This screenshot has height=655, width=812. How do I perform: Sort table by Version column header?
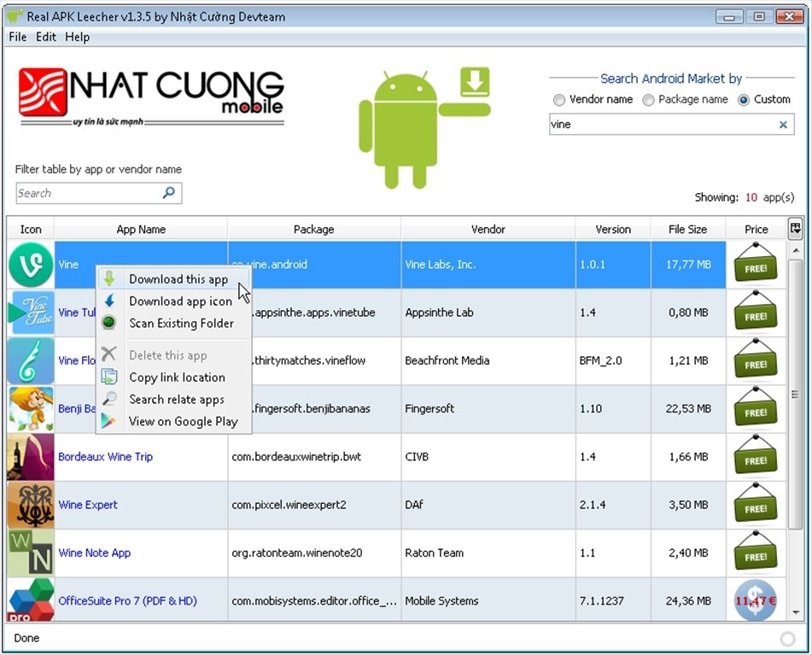(613, 230)
